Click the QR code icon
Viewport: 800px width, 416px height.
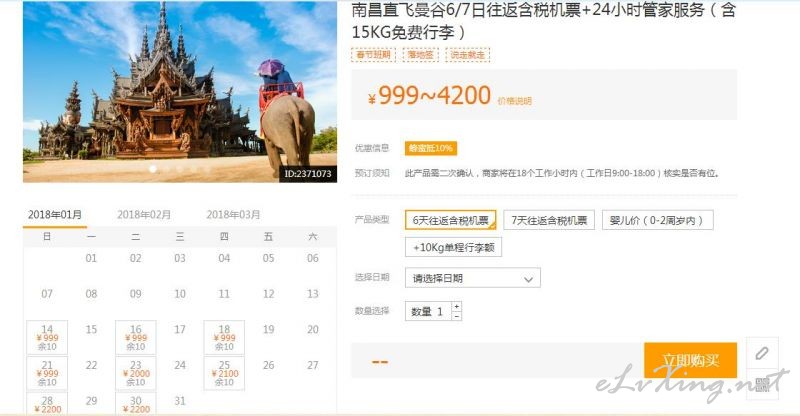762,384
